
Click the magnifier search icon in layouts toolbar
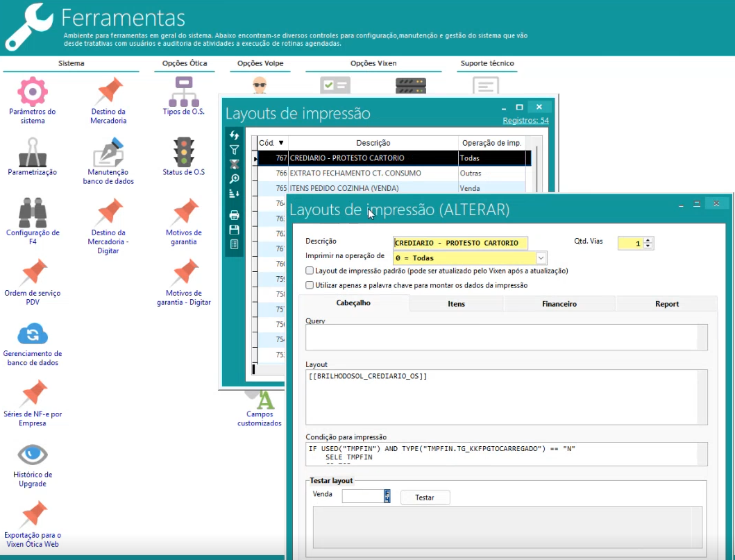coord(235,179)
